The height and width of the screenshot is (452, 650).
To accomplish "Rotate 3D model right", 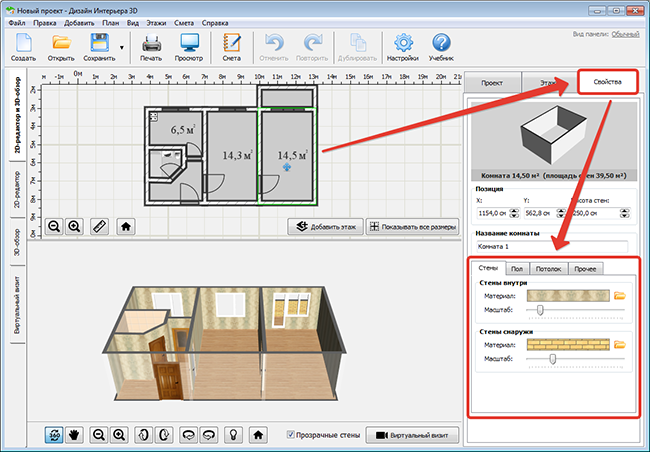I will coord(164,435).
